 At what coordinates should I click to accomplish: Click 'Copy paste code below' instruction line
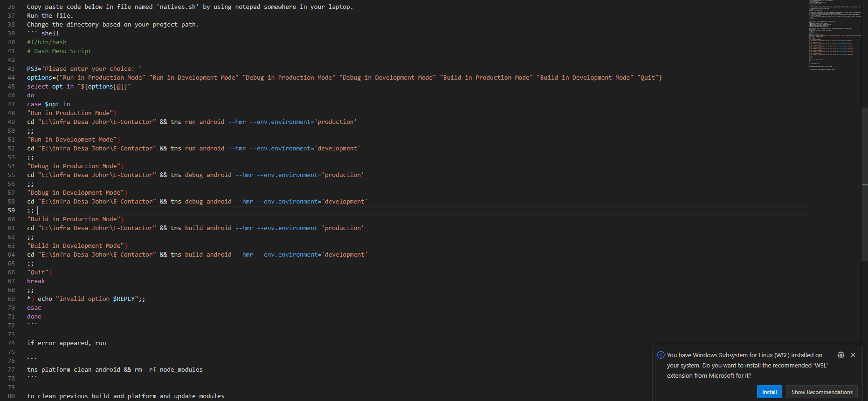click(x=190, y=7)
